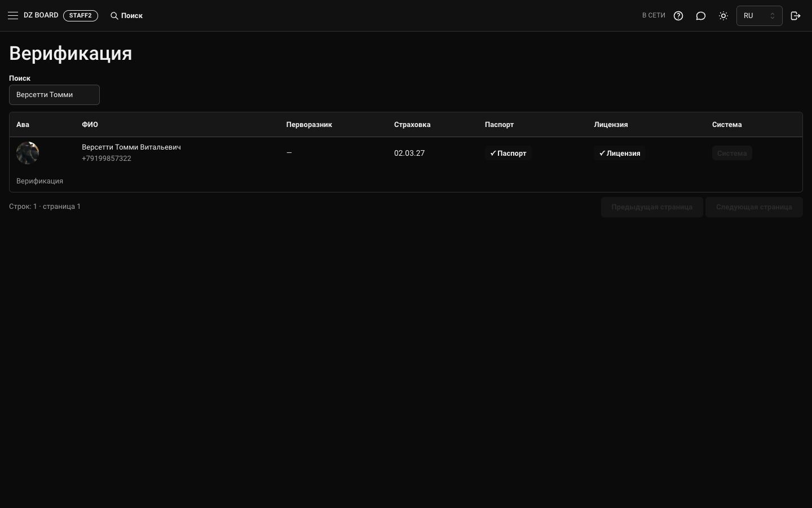Click the Предыдущая страница button
The width and height of the screenshot is (812, 508).
click(x=652, y=207)
